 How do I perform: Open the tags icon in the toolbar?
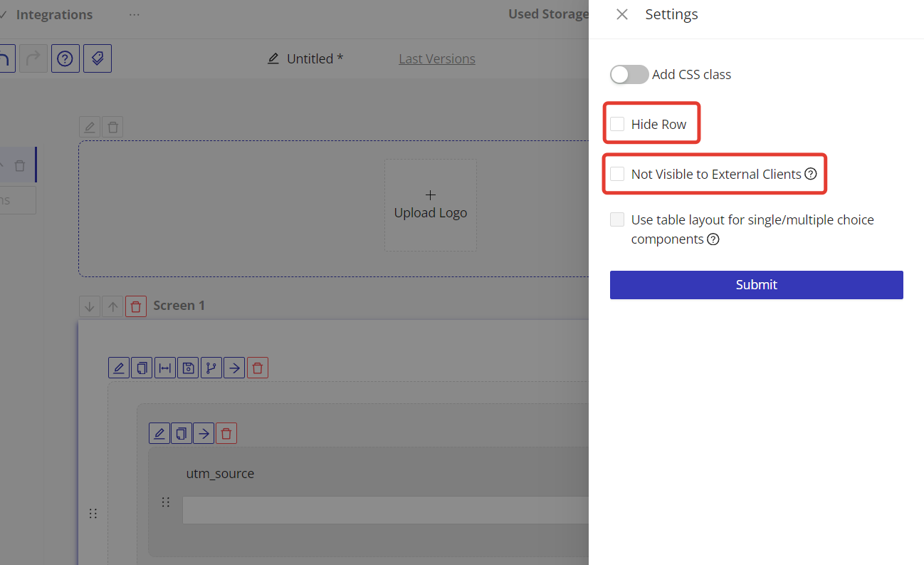click(98, 59)
